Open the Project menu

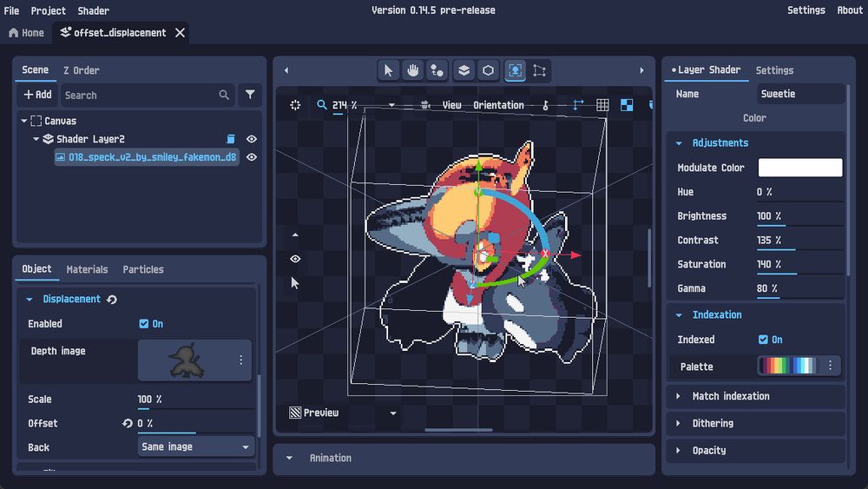(48, 10)
